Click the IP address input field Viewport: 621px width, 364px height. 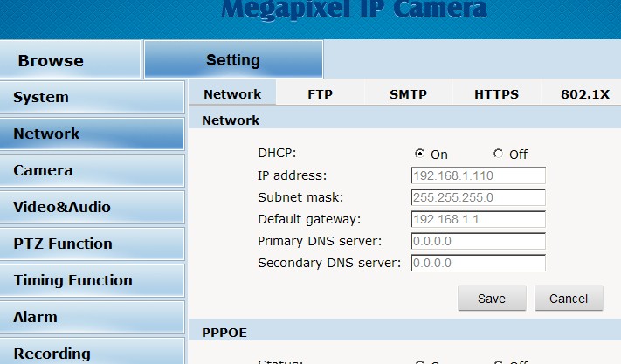478,175
